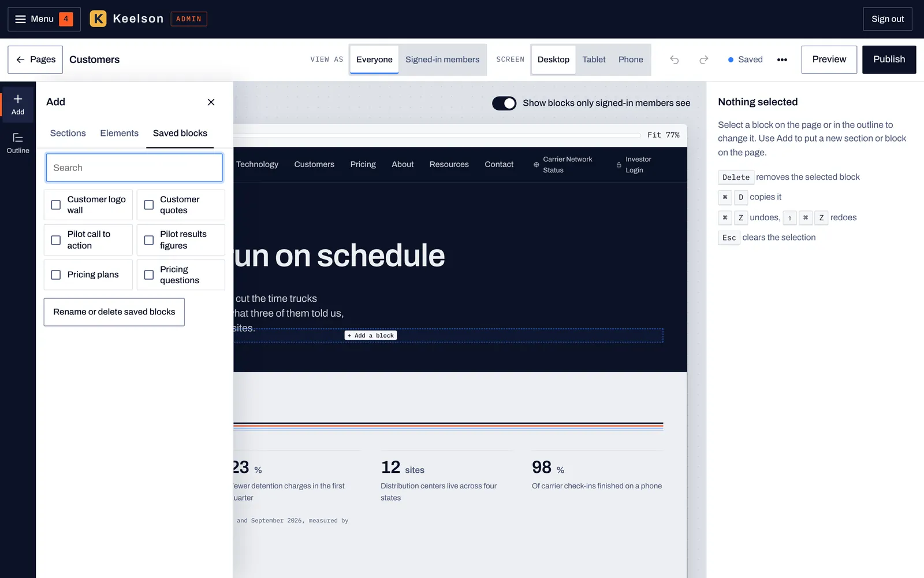Select the Phone screen size
Screen dimensions: 924x578
[x=631, y=60]
